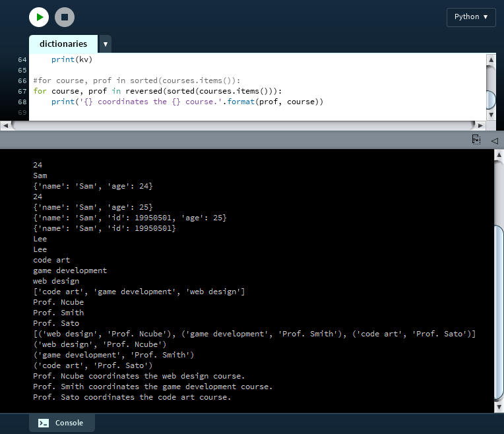Click output "{'name': 'Sam', 'age': 24}"
Screen dimensions: 504x434
pos(93,186)
